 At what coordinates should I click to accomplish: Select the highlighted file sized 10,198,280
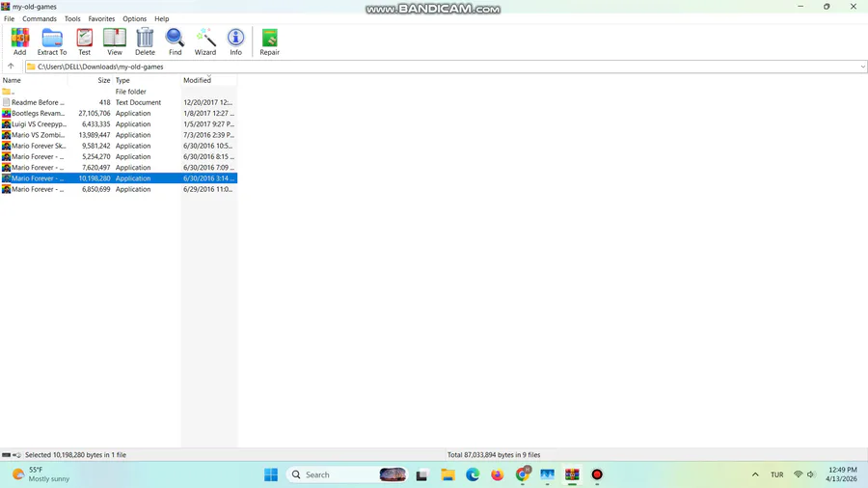pyautogui.click(x=119, y=178)
